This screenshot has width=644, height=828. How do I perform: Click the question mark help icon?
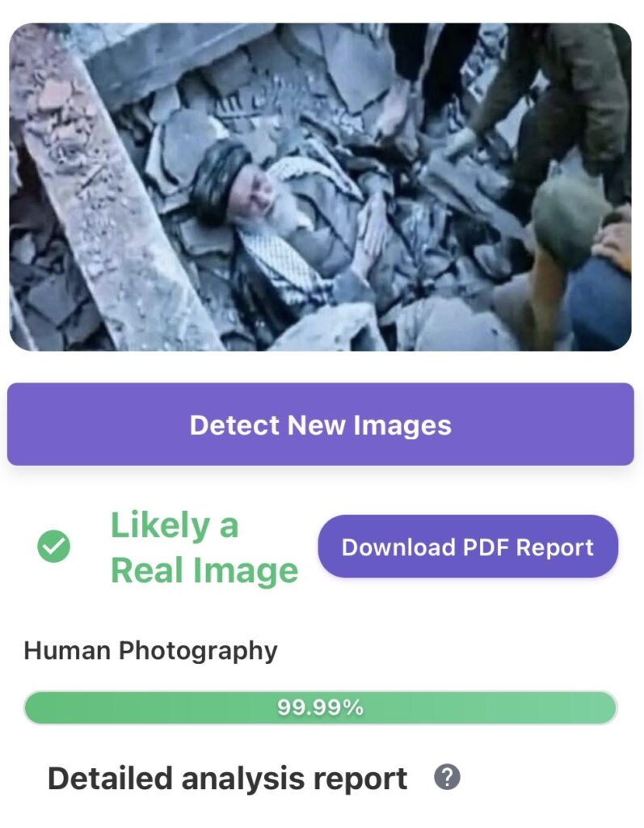447,777
